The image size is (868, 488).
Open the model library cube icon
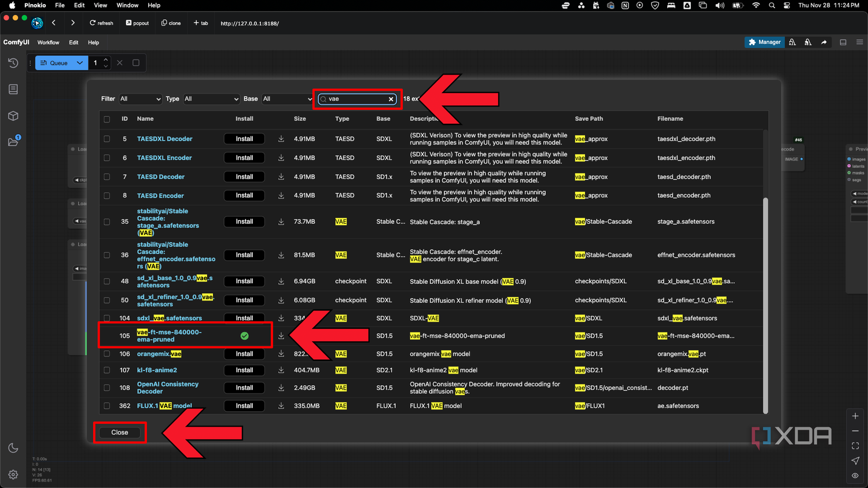point(13,116)
